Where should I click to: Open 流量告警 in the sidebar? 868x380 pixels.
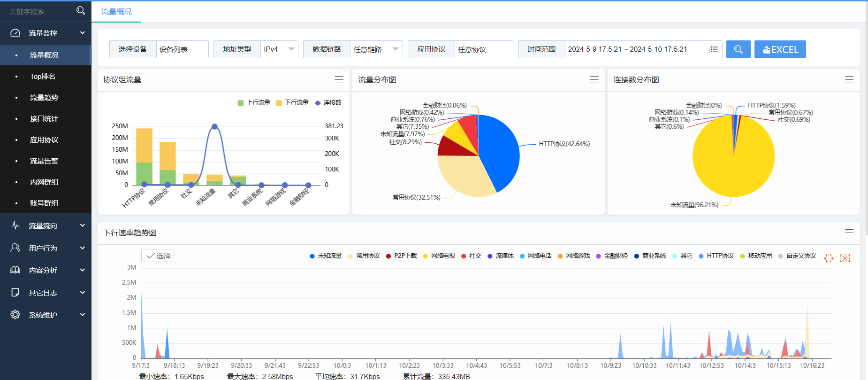tap(46, 161)
